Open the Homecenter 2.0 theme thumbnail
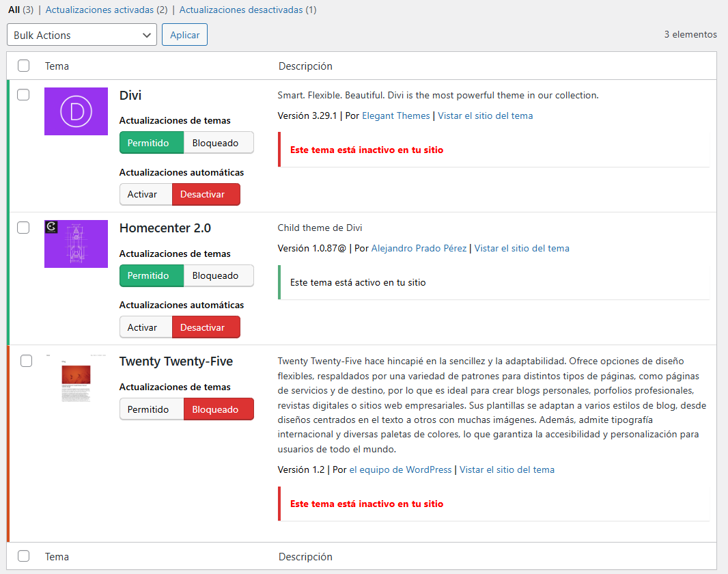728x574 pixels. click(76, 244)
